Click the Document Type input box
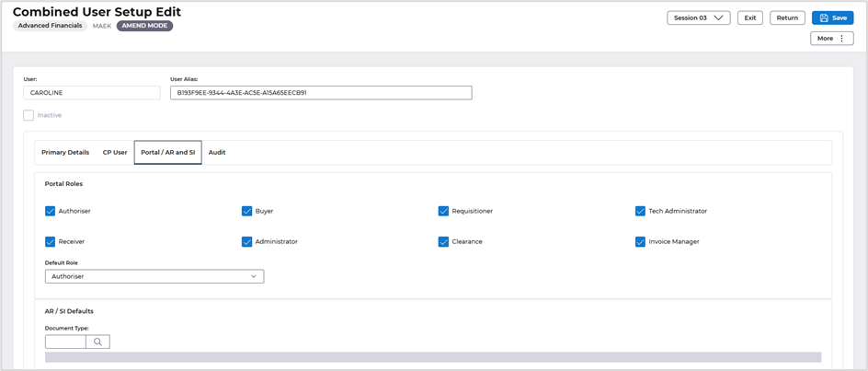868x371 pixels. pos(65,342)
